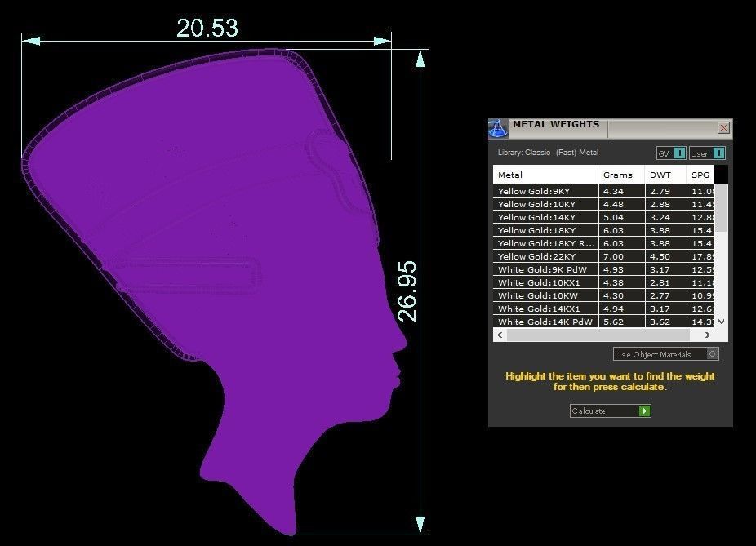Select the White Gold:14KX1 row
Image resolution: width=756 pixels, height=546 pixels.
(603, 309)
